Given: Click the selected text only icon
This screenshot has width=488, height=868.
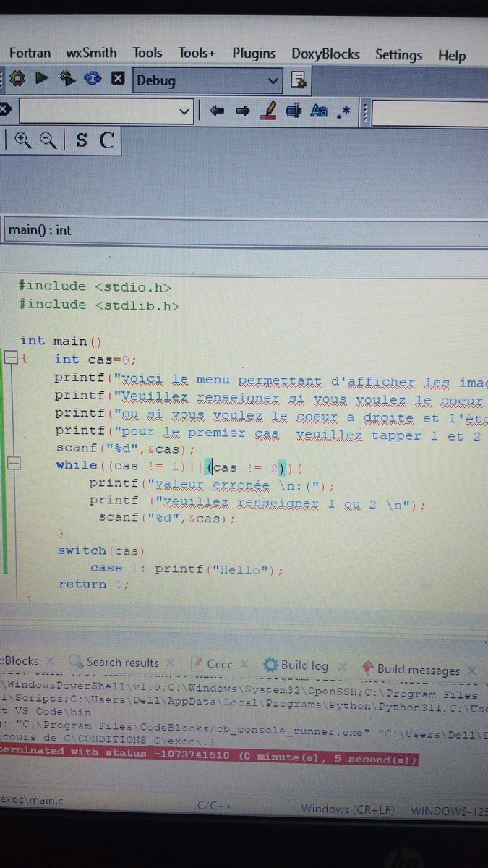Looking at the screenshot, I should coord(294,111).
